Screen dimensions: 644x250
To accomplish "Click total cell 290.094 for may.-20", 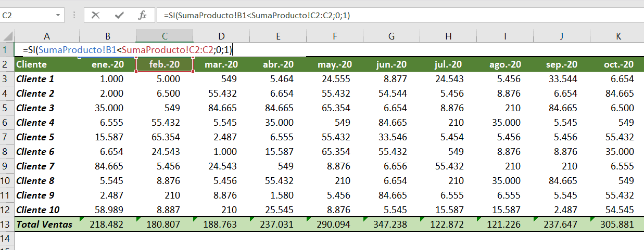I will [x=334, y=225].
